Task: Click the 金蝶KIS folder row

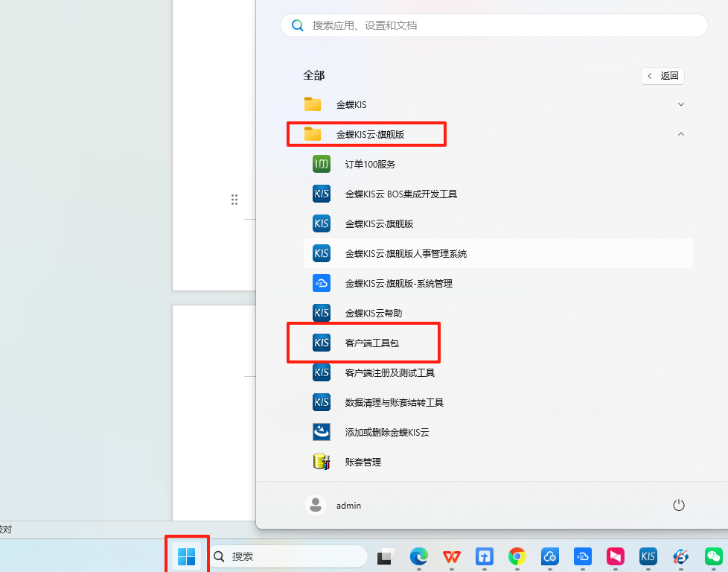Action: (x=498, y=104)
